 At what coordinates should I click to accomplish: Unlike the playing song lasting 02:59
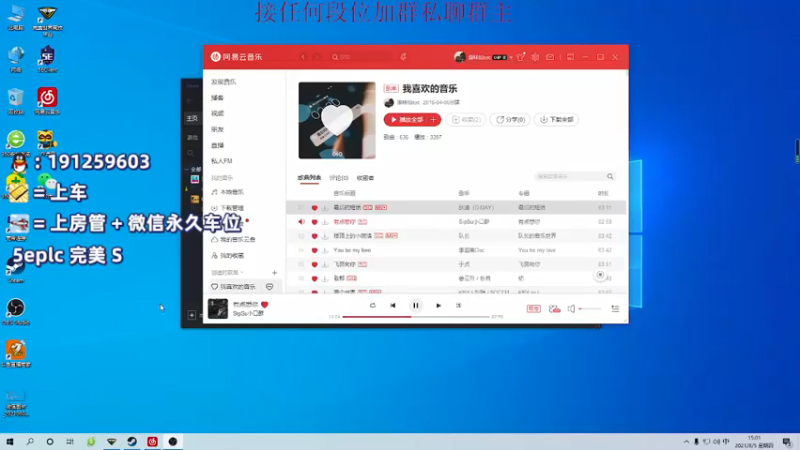[314, 222]
